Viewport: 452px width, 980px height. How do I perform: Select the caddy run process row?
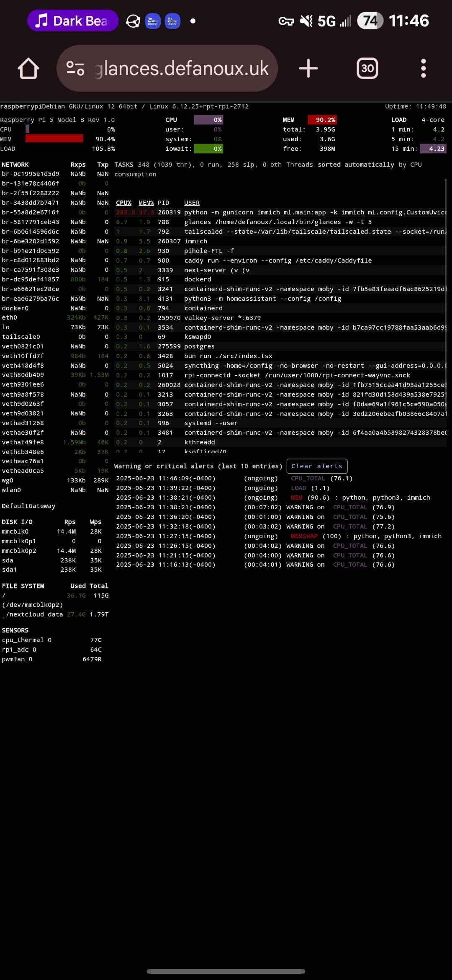tap(280, 260)
